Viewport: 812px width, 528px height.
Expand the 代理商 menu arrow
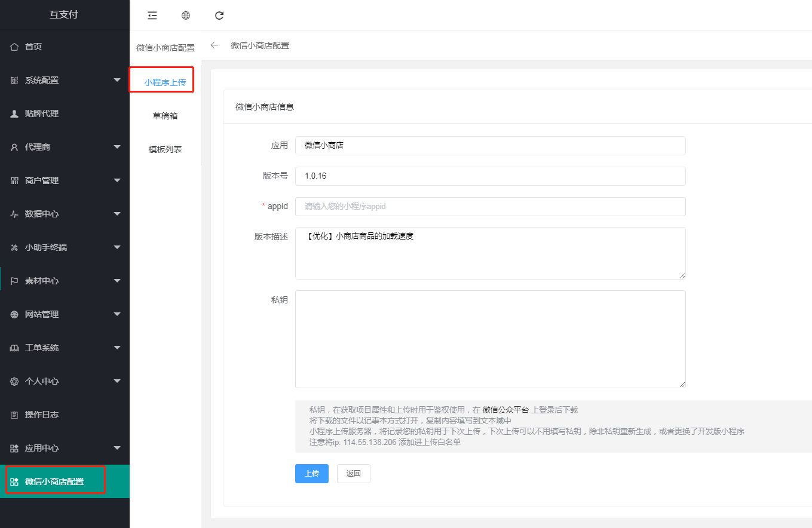pos(117,147)
